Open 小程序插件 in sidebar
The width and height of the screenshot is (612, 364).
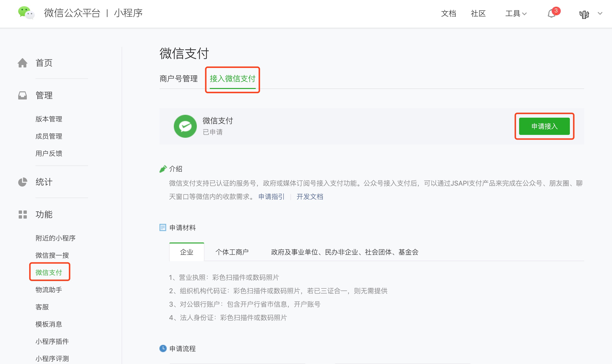tap(52, 341)
